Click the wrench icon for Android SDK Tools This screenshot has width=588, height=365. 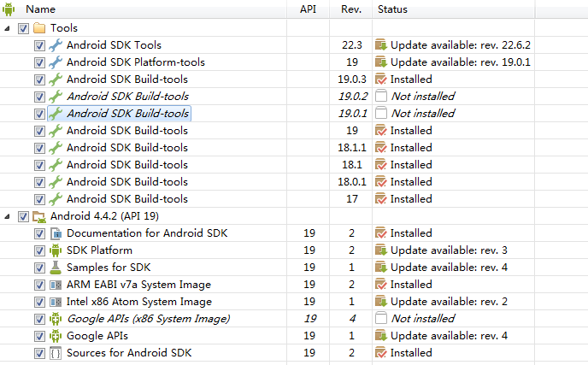coord(56,45)
